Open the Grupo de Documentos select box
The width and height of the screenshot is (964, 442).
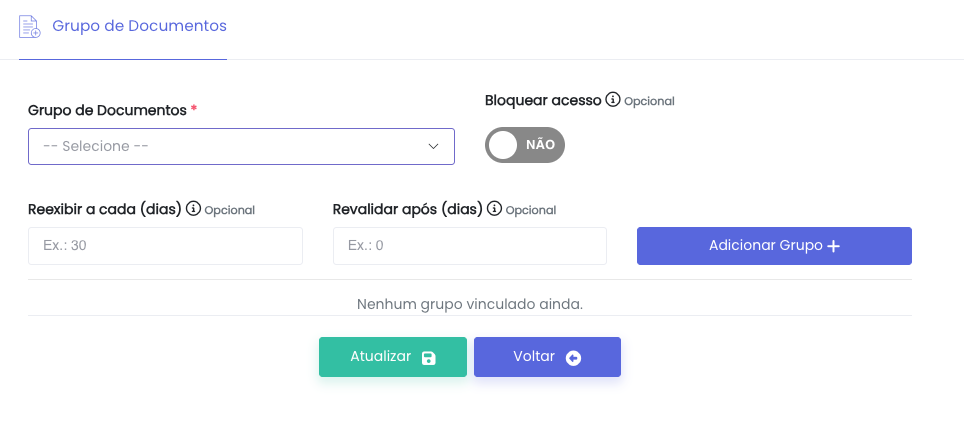pos(241,146)
